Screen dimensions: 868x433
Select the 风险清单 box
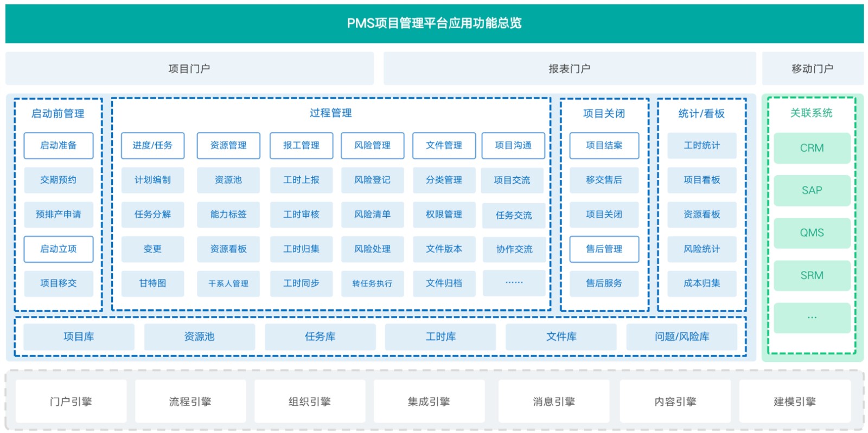pos(373,215)
